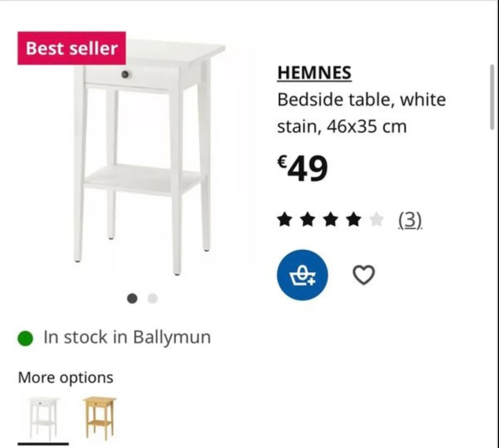This screenshot has height=448, width=499.
Task: Click the More options label
Action: [x=66, y=378]
